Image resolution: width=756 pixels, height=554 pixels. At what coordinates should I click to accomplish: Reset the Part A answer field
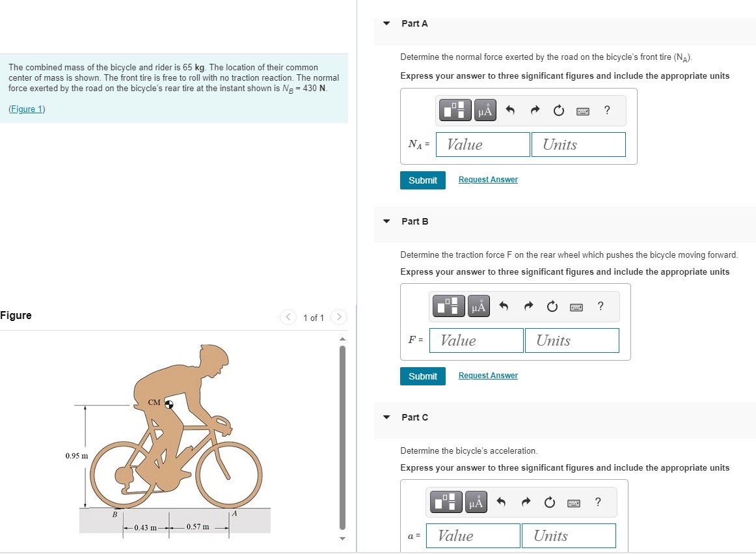558,111
